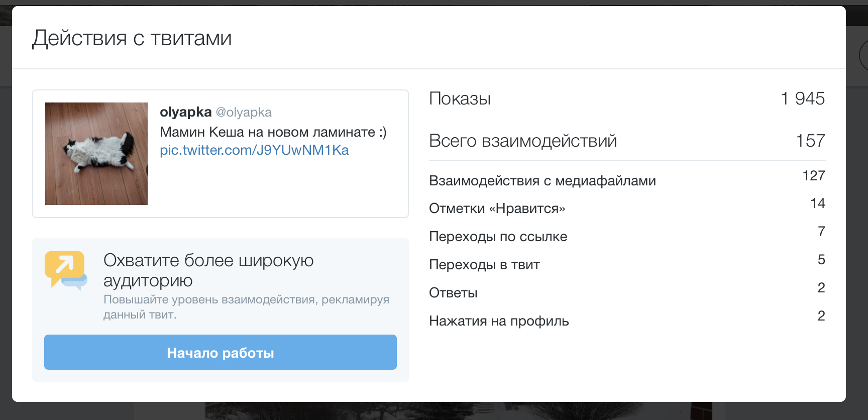Click the @olyapka handle
Viewport: 868px width, 420px height.
(244, 112)
